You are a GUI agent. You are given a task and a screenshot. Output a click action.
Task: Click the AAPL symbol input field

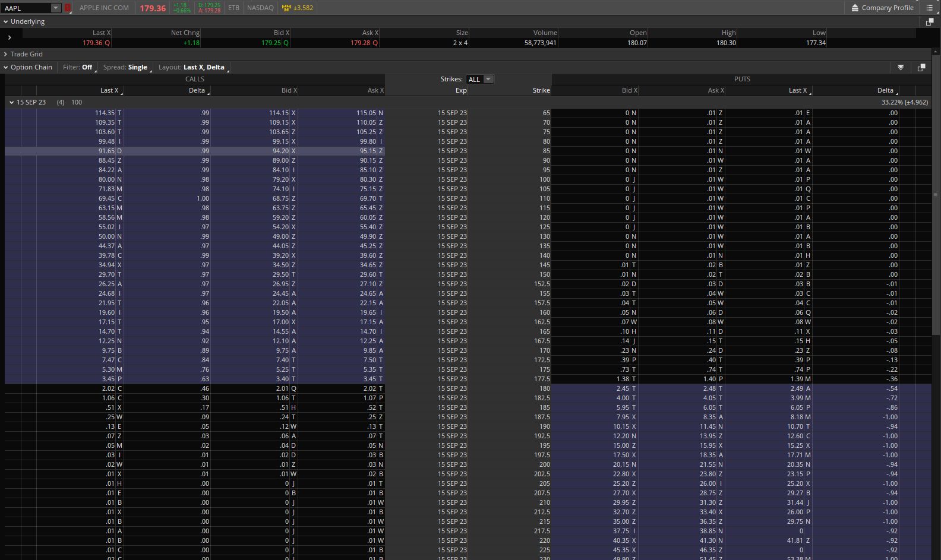[x=26, y=8]
